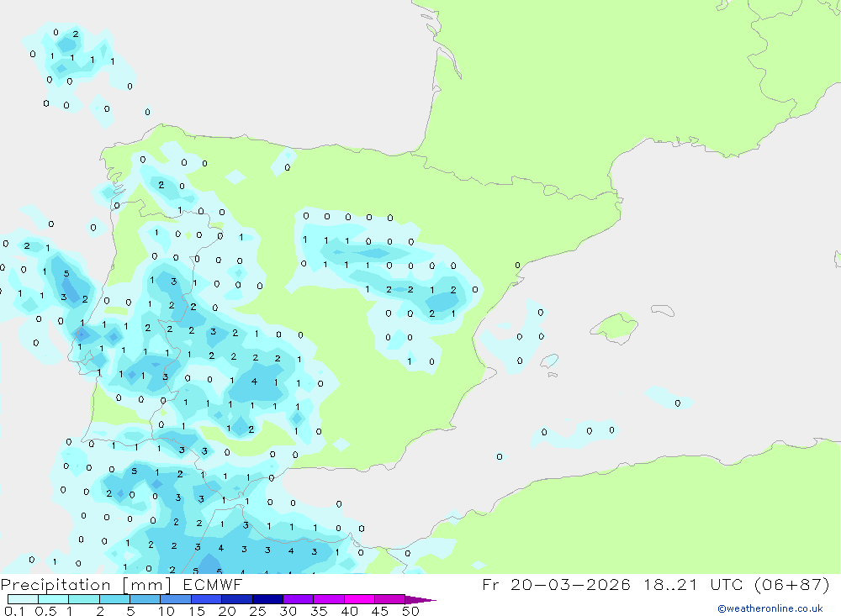
Task: Select the 40–45 mm magenta legend swatch
Action: [x=359, y=599]
